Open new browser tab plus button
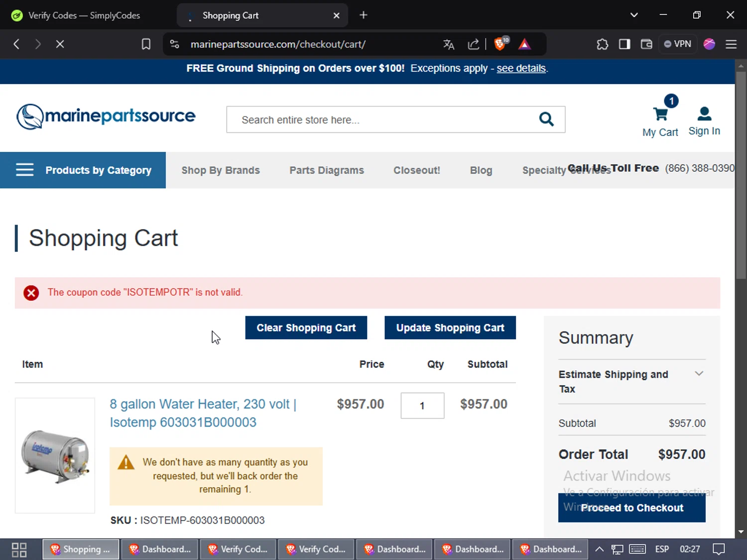 point(364,15)
